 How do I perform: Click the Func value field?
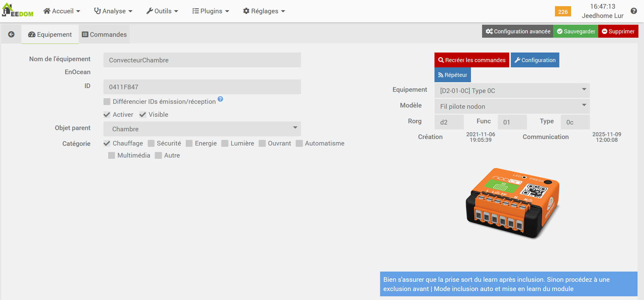coord(512,122)
